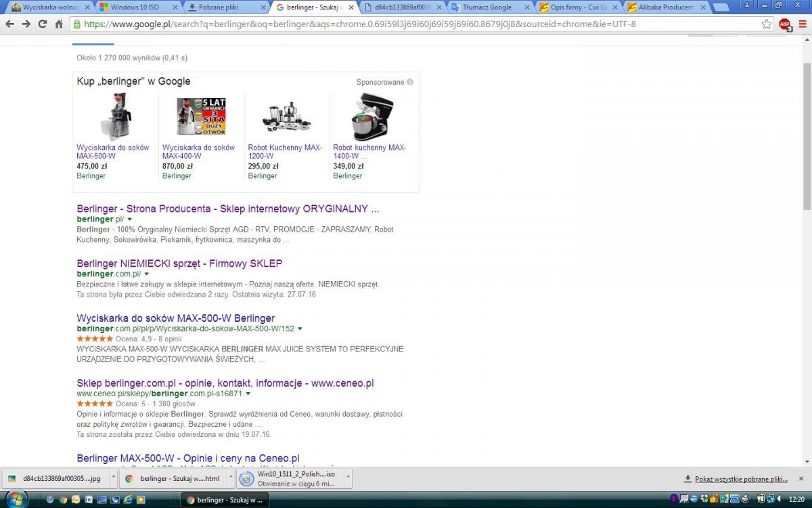Close the downloads bar with X
This screenshot has height=508, width=812.
click(x=803, y=478)
